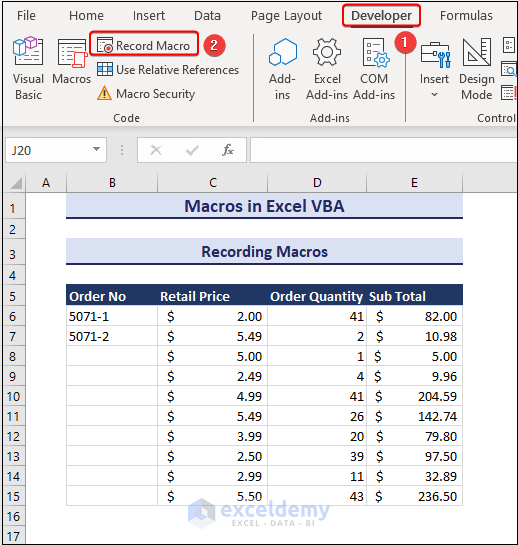The image size is (518, 545).
Task: Select column A header
Action: coord(46,183)
